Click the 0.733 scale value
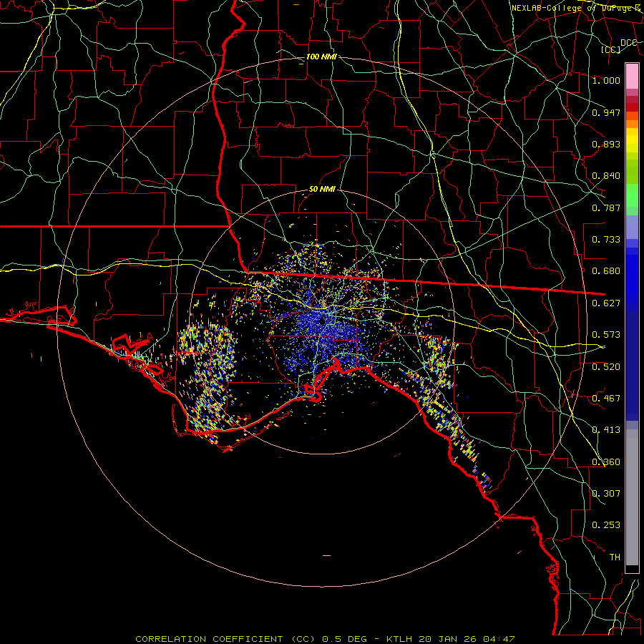This screenshot has height=644, width=644. click(x=606, y=239)
